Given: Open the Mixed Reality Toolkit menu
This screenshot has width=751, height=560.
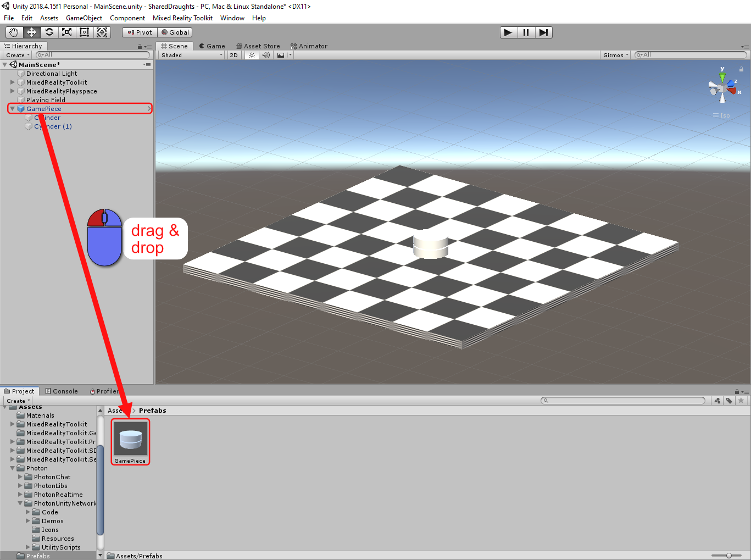Looking at the screenshot, I should 182,18.
